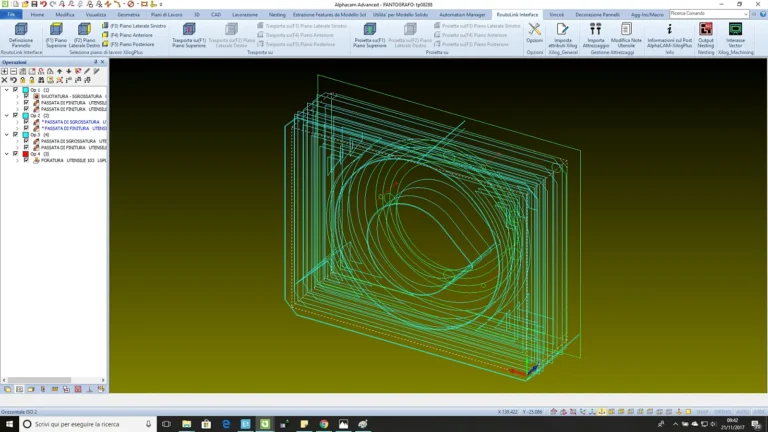
Task: Toggle blue PASSATA DI SGROSSATURA checkbox in Op 2
Action: [x=26, y=122]
